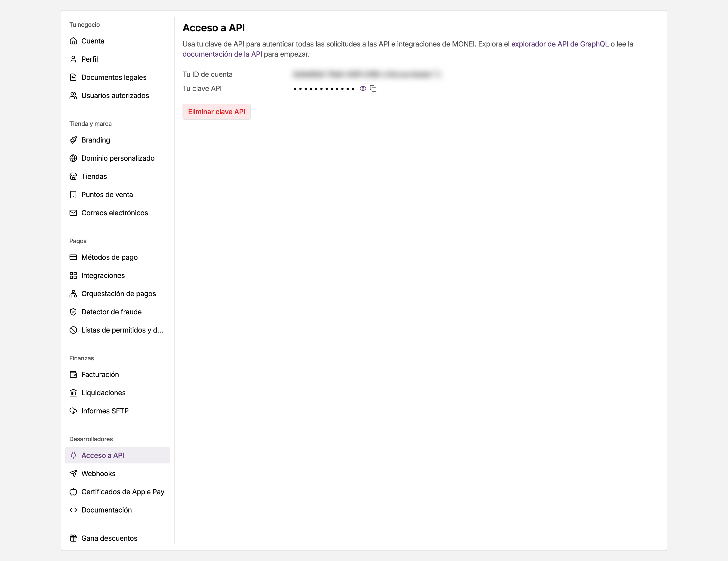Open Detector de fraude settings
Image resolution: width=728 pixels, height=561 pixels.
pos(118,312)
